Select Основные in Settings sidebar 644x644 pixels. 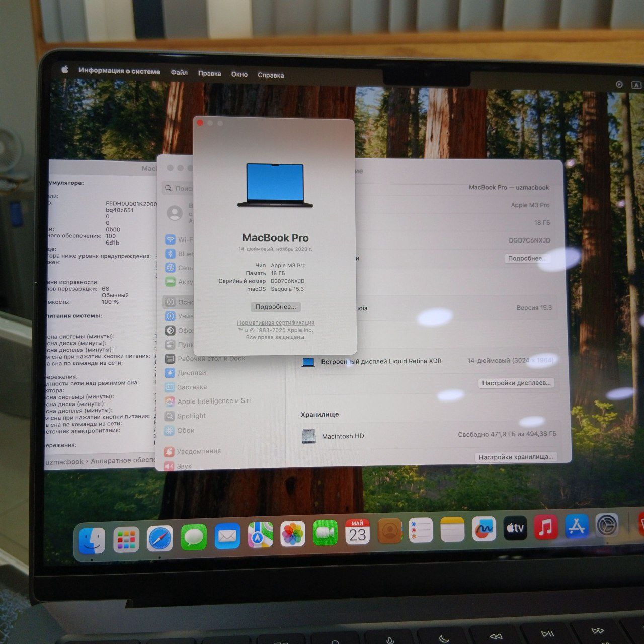click(179, 302)
